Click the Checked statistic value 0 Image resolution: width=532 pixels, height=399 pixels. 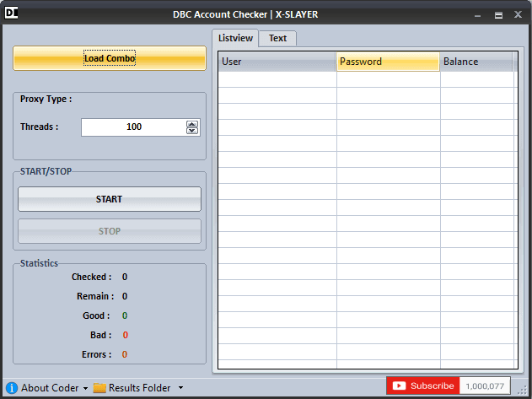coord(125,277)
